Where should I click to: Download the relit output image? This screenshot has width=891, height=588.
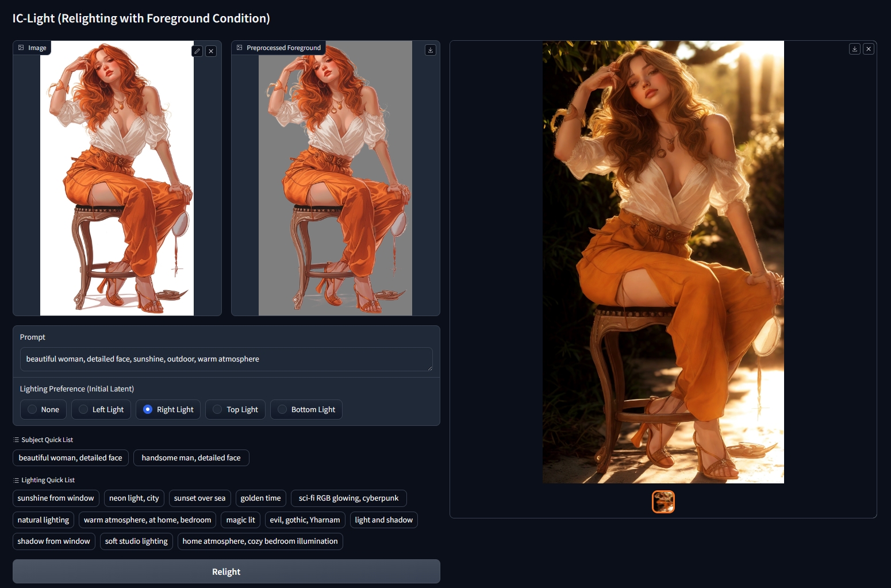[x=855, y=49]
